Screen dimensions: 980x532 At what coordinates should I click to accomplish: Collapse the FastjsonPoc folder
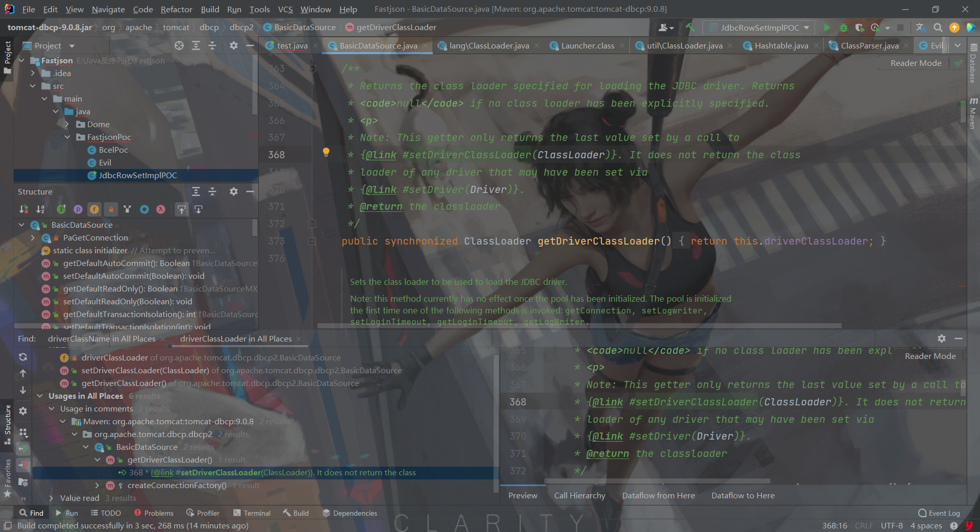pyautogui.click(x=67, y=137)
